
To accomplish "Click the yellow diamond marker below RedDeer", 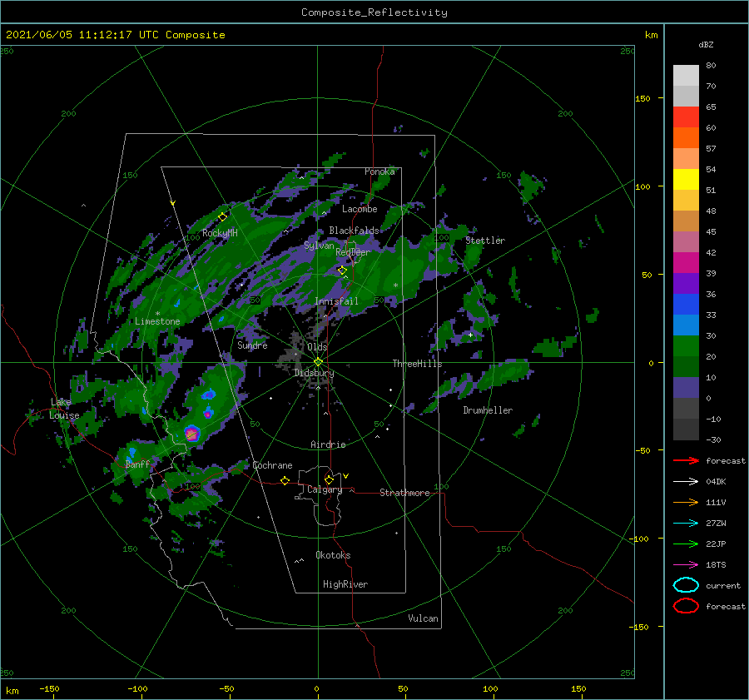I will coord(342,271).
